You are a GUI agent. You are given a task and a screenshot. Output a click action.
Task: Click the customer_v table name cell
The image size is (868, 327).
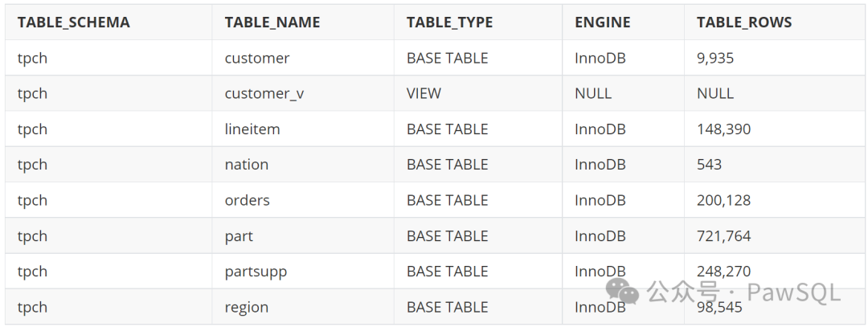[x=264, y=93]
